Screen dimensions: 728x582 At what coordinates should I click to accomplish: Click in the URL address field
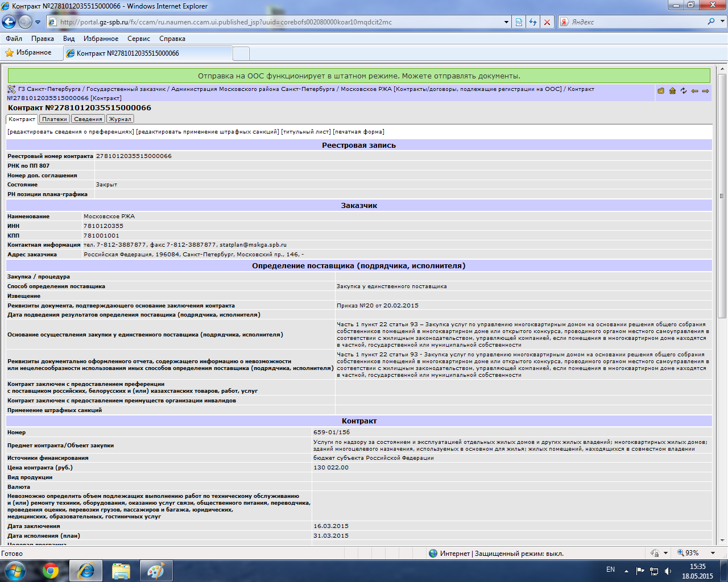279,22
